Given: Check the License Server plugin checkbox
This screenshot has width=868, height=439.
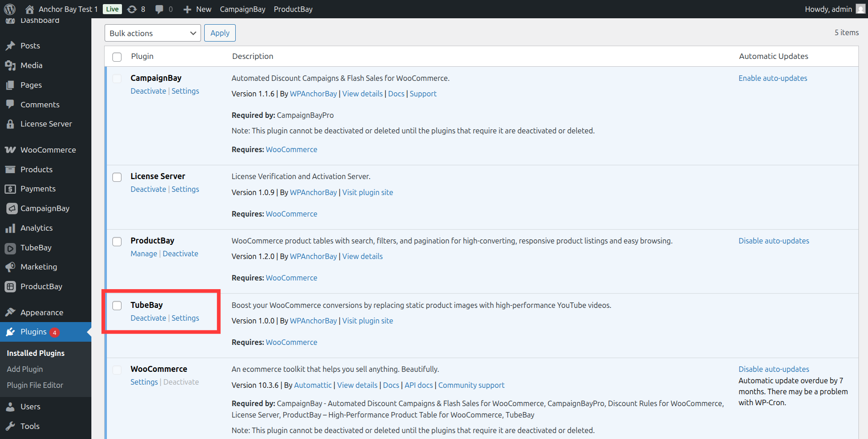Looking at the screenshot, I should click(x=117, y=177).
